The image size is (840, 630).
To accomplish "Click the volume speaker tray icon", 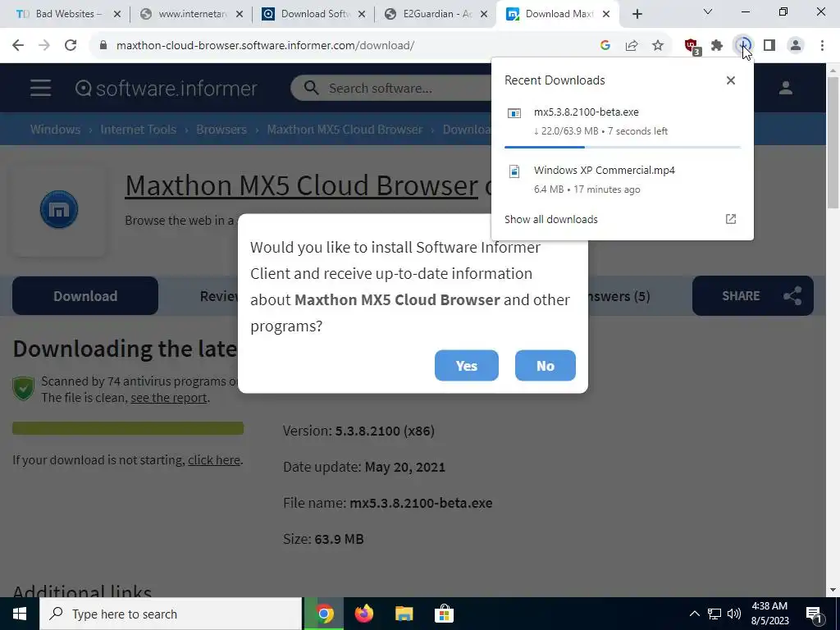I will [x=734, y=614].
